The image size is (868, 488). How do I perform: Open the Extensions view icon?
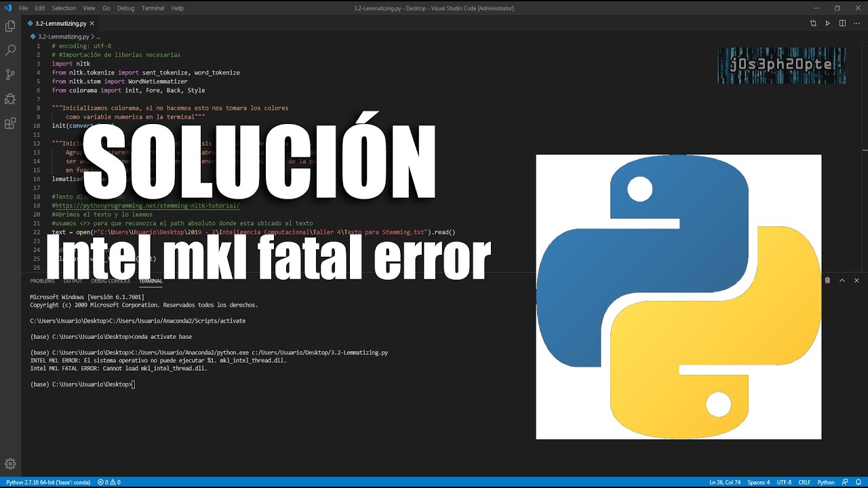point(10,123)
